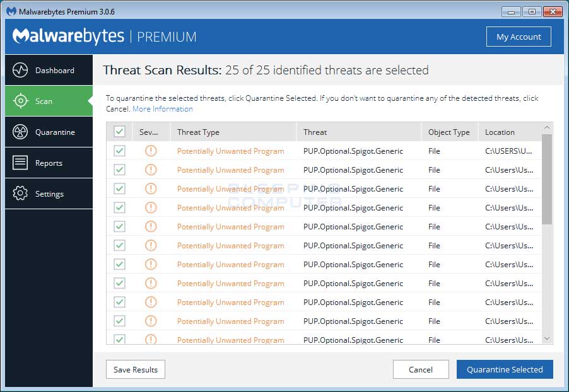Toggle the select-all checkbox in the table header
The image size is (569, 392).
[120, 131]
